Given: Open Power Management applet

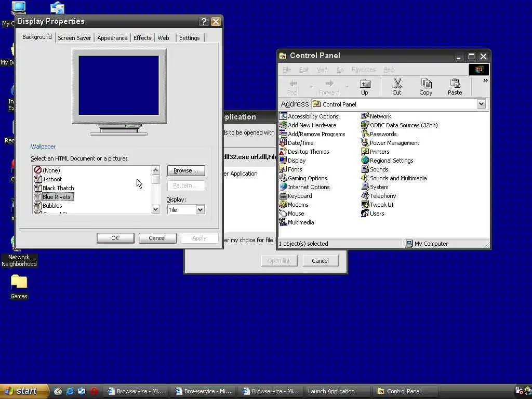Looking at the screenshot, I should [x=390, y=143].
